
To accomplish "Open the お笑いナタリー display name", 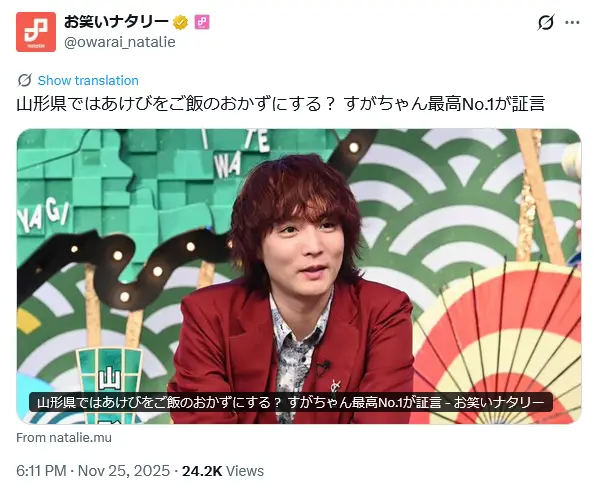I will tap(116, 22).
